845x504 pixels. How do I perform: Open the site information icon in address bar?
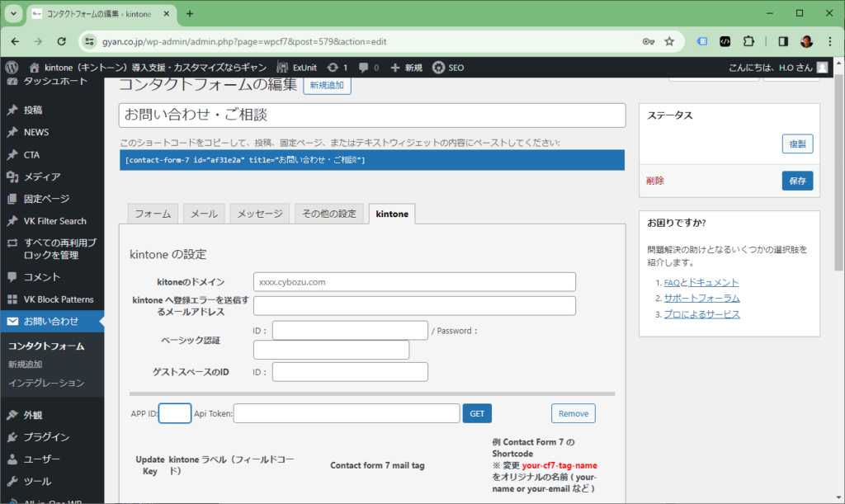89,41
